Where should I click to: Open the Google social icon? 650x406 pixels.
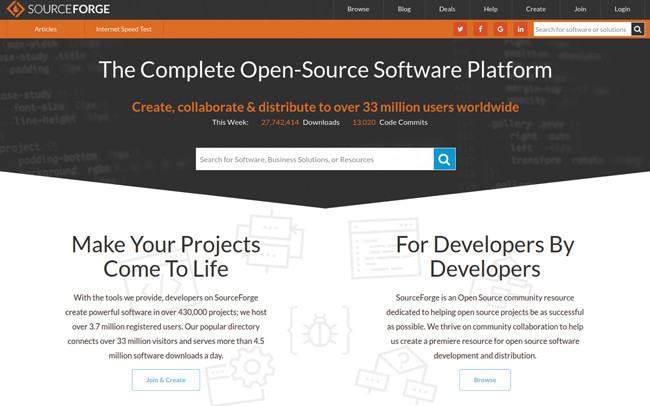[500, 29]
